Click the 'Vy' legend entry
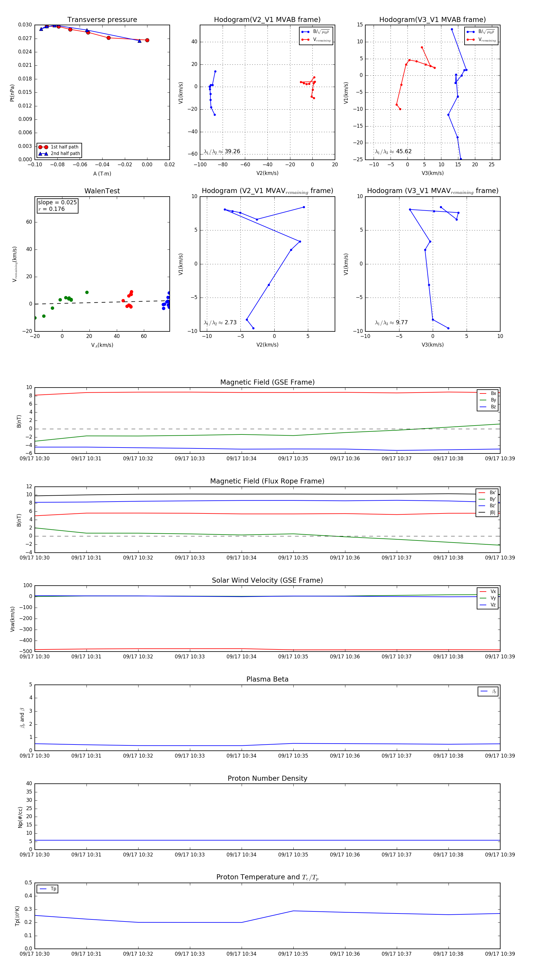The height and width of the screenshot is (980, 535). pos(488,598)
